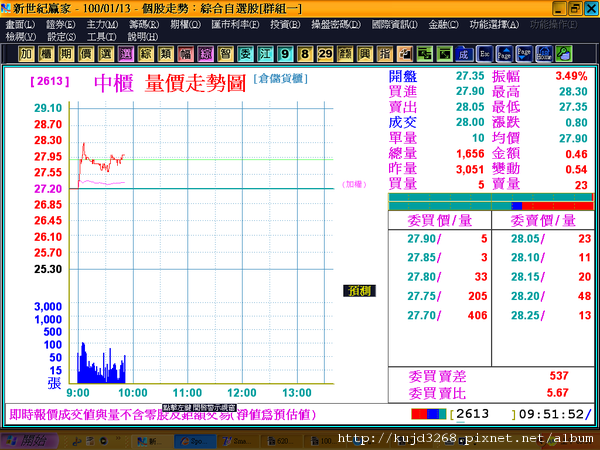Click the 委買價/量 column header
Screen dimensions: 600x450
440,220
